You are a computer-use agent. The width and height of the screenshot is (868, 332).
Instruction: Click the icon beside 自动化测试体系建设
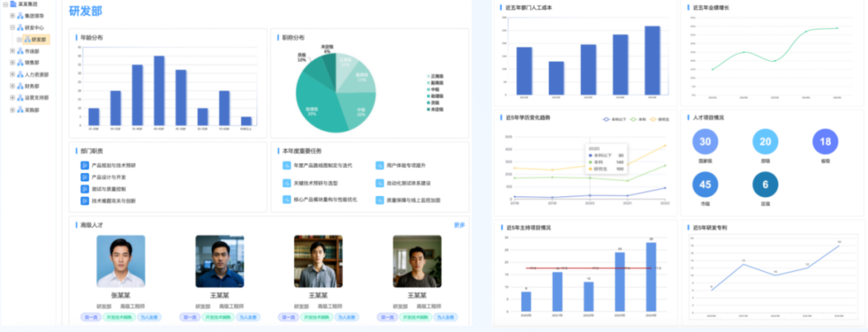pyautogui.click(x=379, y=182)
